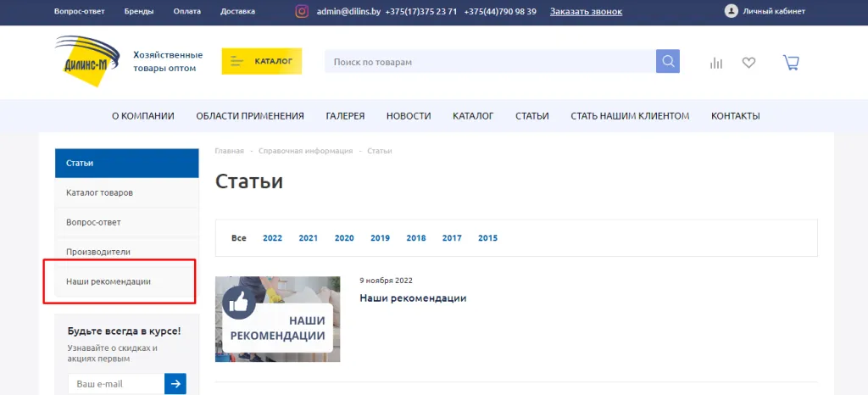Submit email with the arrow button
This screenshot has height=395, width=868.
pos(175,384)
